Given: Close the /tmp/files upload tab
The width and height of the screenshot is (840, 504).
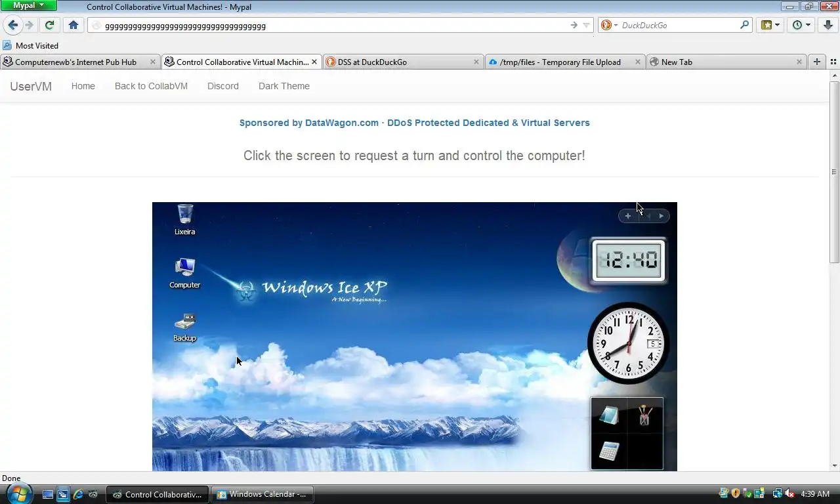Looking at the screenshot, I should tap(638, 62).
